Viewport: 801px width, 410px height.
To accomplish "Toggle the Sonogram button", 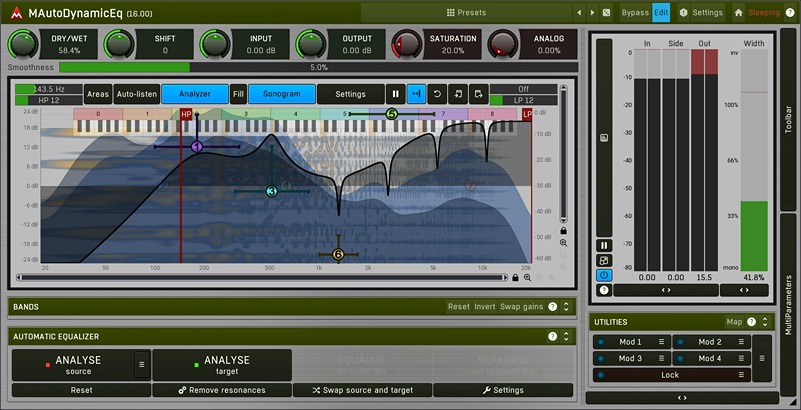I will (x=282, y=94).
